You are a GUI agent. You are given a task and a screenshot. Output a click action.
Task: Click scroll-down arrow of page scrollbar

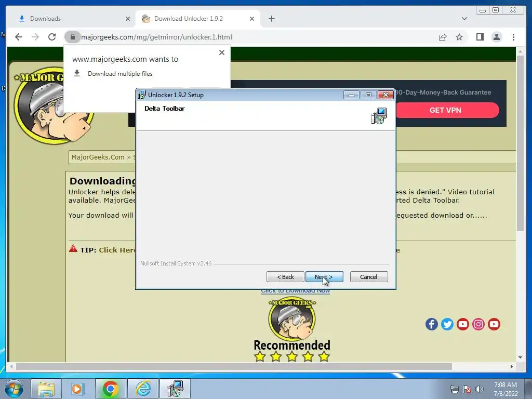(521, 357)
